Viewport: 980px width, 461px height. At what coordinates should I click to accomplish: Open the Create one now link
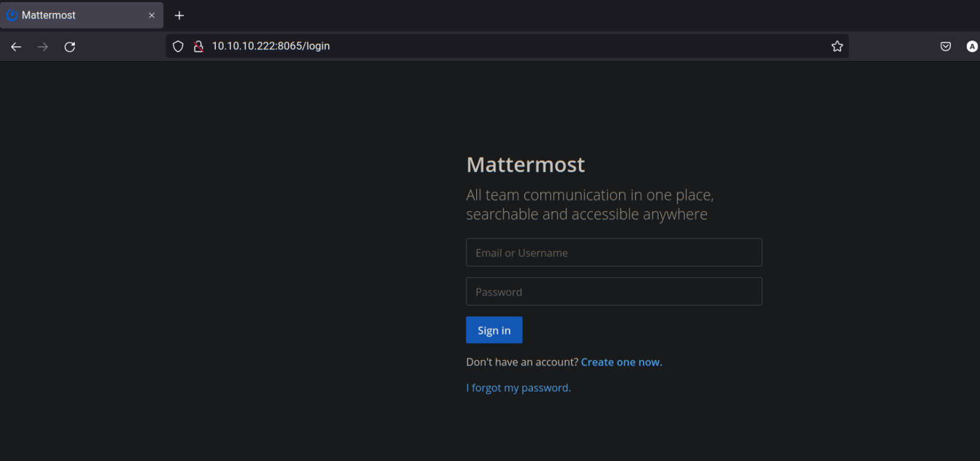coord(621,362)
